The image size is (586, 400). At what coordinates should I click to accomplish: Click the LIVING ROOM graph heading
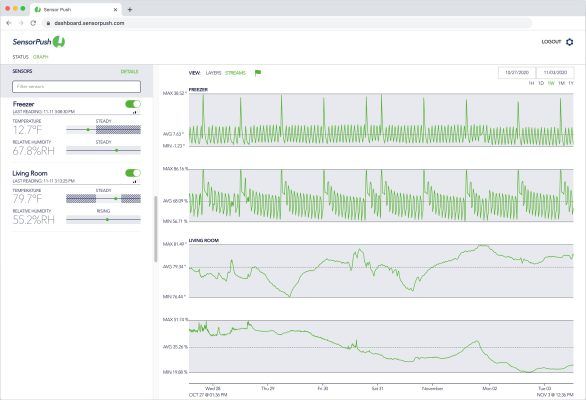tap(204, 240)
